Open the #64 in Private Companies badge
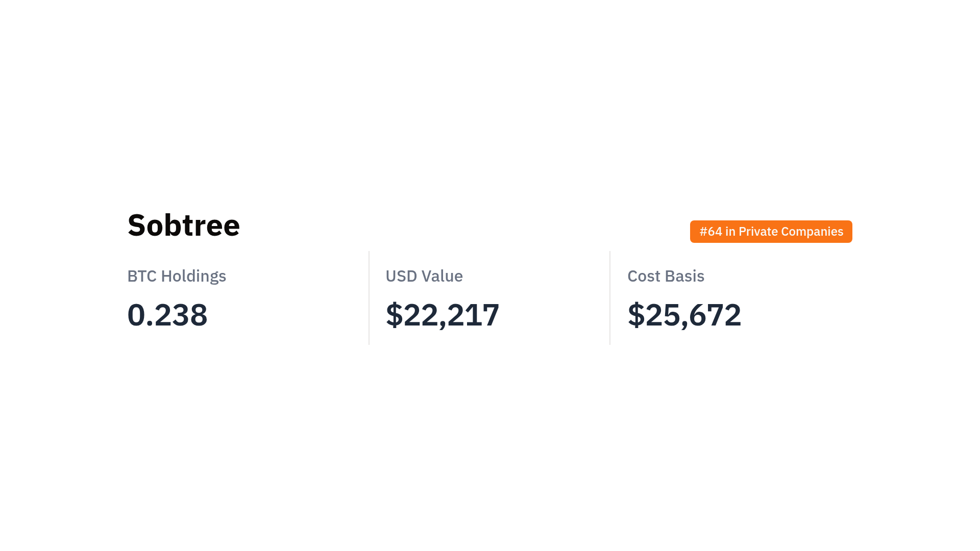 pyautogui.click(x=771, y=232)
